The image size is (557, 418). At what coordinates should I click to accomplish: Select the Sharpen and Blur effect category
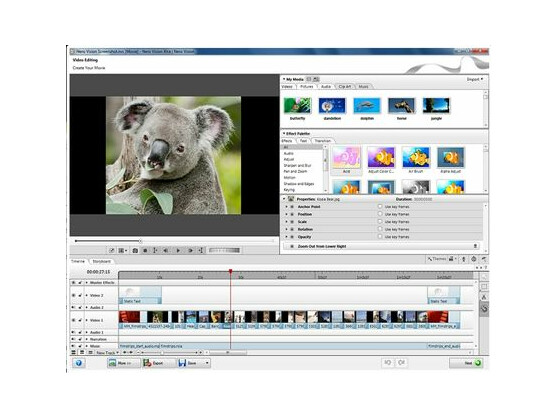pyautogui.click(x=297, y=165)
